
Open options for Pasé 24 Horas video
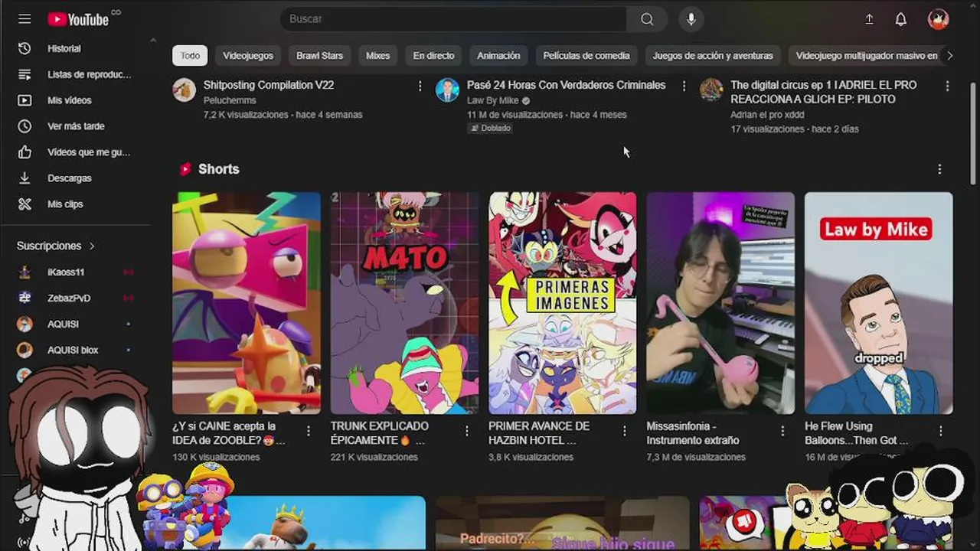pos(684,86)
